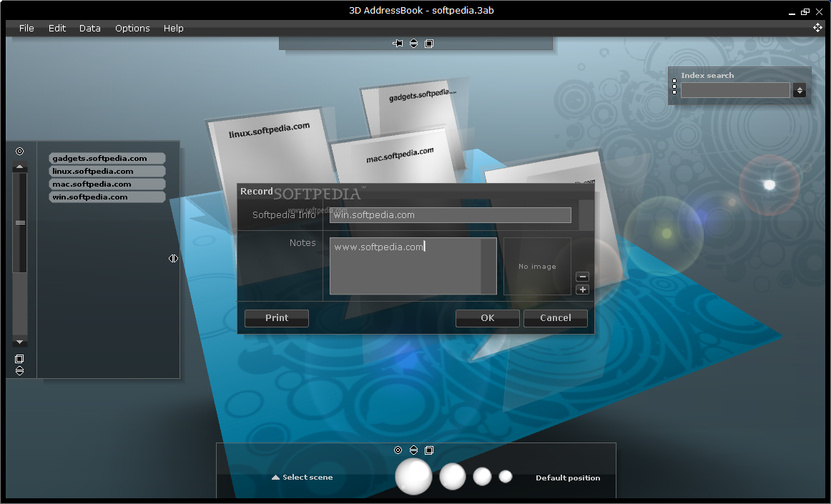This screenshot has height=504, width=831.
Task: Click the square icon below list scrollbar
Action: (19, 359)
